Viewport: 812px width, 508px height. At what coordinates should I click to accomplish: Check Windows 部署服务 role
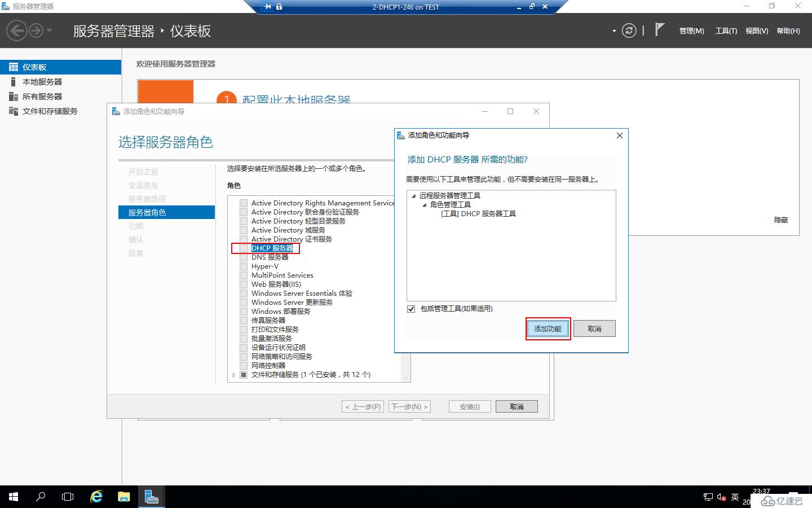click(244, 312)
